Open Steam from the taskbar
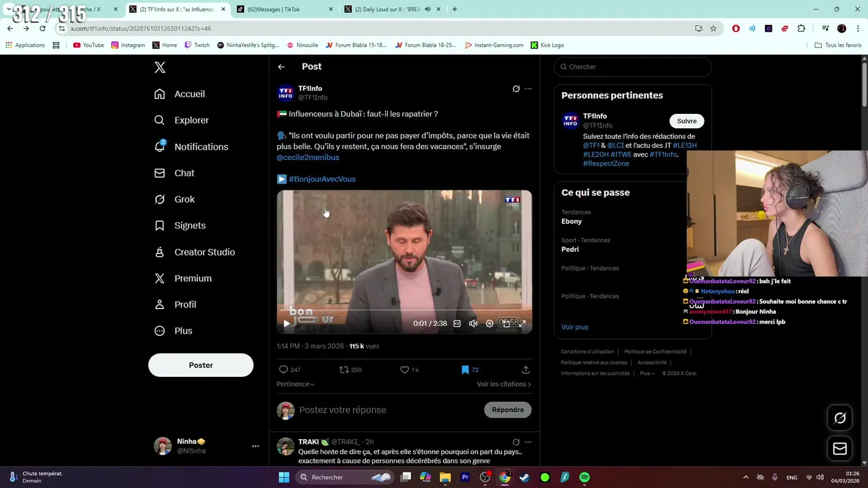This screenshot has height=488, width=868. (525, 477)
